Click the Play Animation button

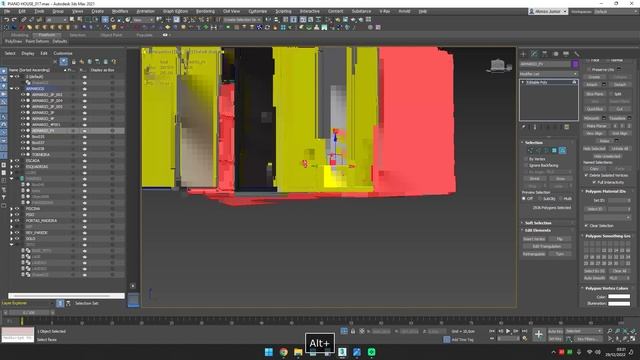point(508,331)
